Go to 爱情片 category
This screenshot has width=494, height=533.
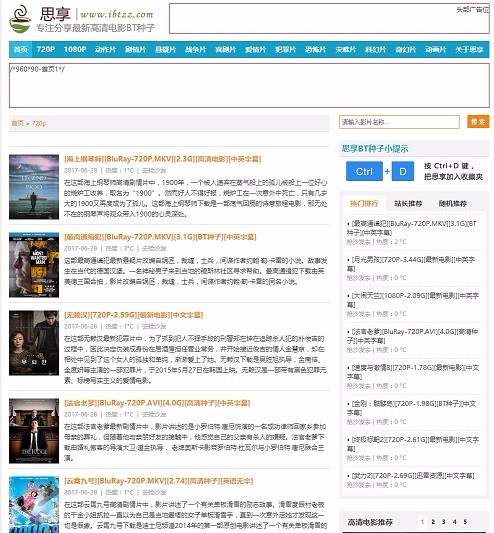point(255,50)
